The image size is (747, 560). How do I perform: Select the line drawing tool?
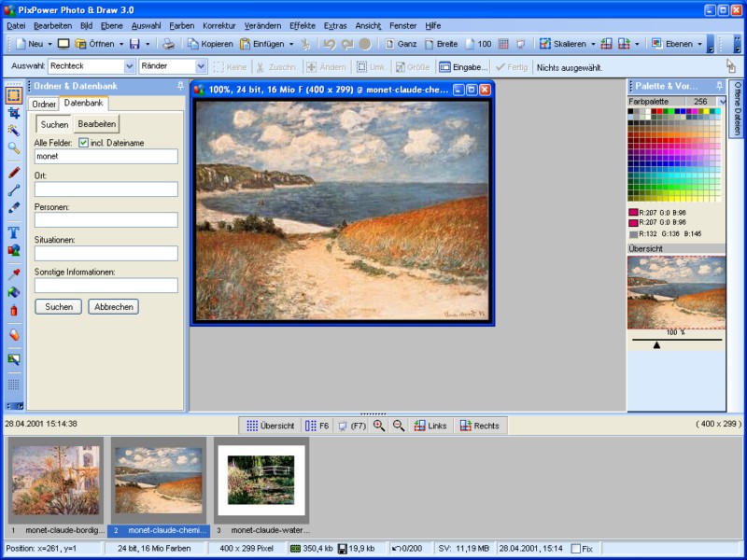(x=14, y=190)
